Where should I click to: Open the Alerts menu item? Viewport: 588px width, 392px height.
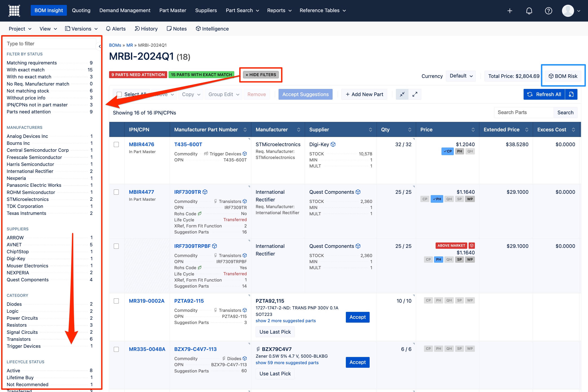click(116, 29)
